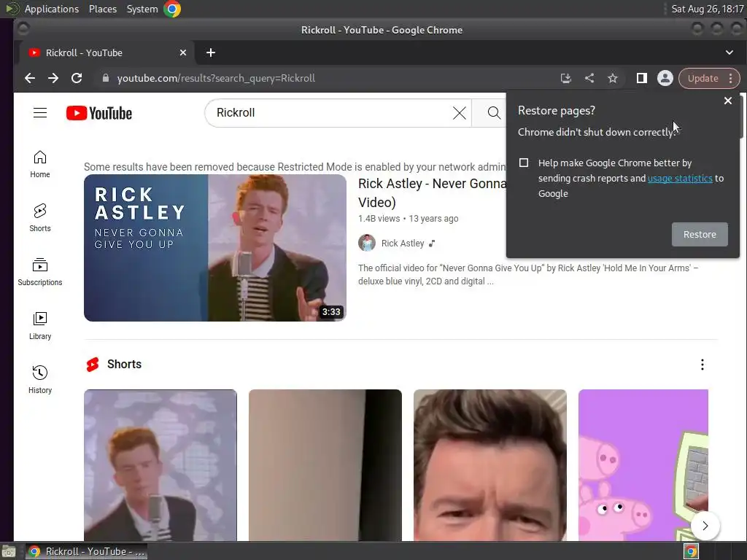747x560 pixels.
Task: Show next Shorts with the right chevron
Action: point(705,526)
